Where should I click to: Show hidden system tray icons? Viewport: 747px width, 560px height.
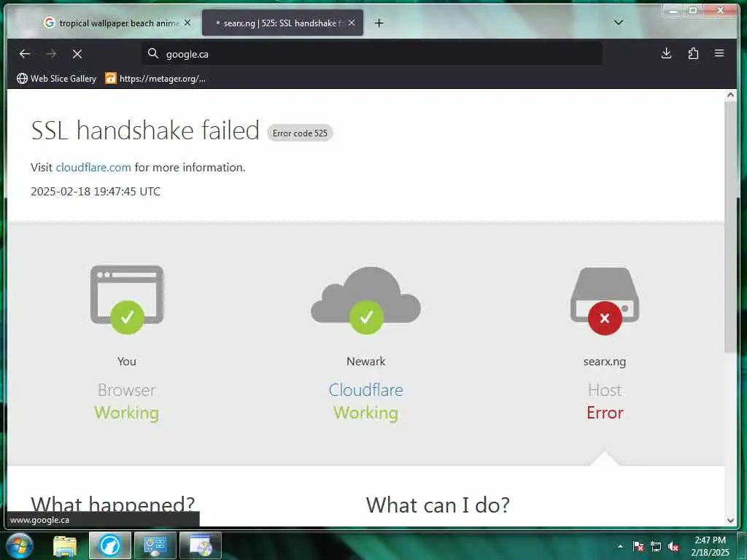[620, 546]
